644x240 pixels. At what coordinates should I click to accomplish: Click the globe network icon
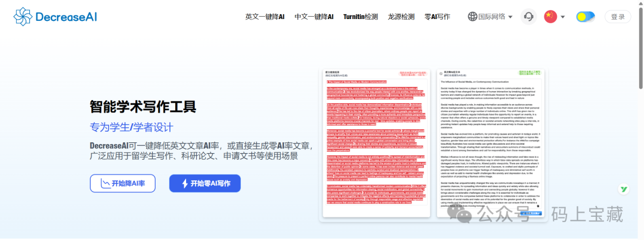coord(473,17)
